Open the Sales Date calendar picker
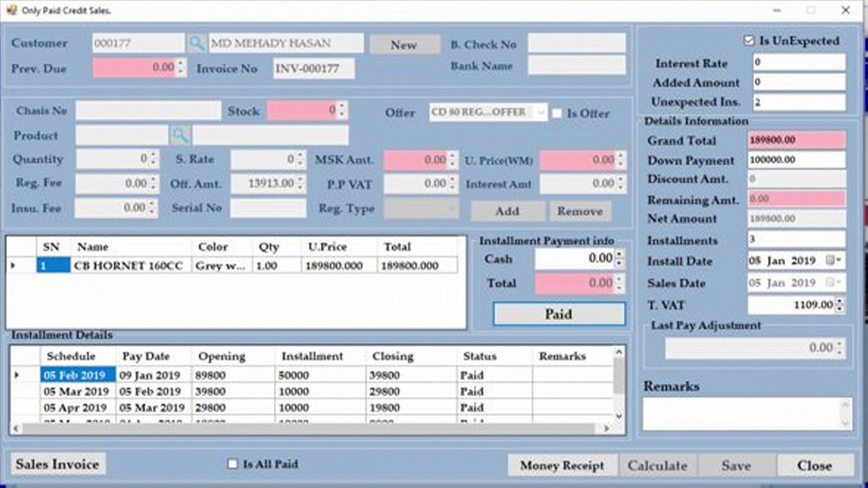The height and width of the screenshot is (488, 868). coord(834,283)
